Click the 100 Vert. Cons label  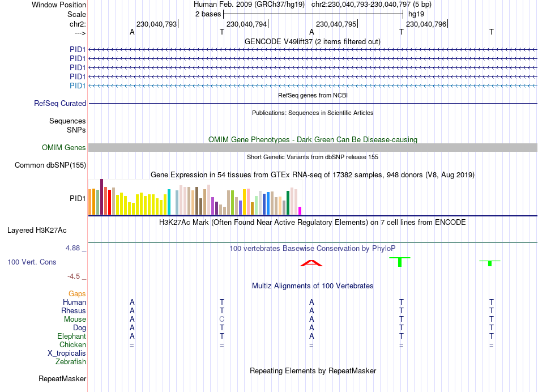click(32, 262)
